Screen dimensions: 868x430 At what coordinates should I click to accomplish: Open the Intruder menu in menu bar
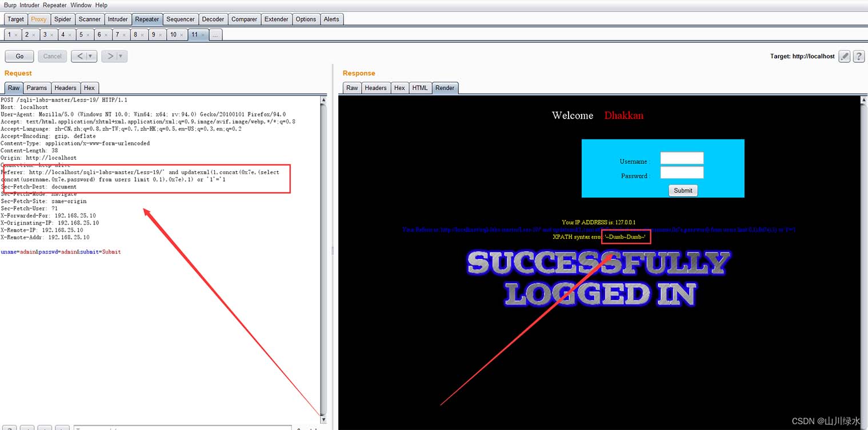point(30,5)
